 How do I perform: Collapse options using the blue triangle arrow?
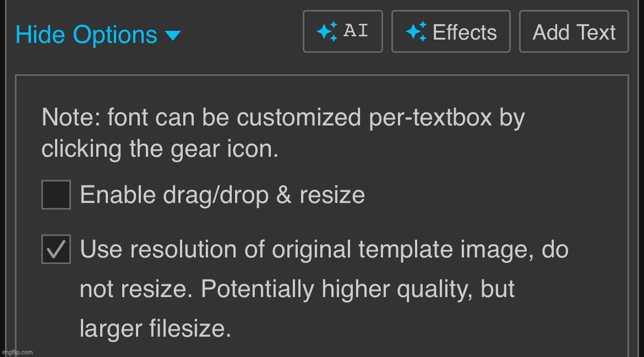pos(173,36)
